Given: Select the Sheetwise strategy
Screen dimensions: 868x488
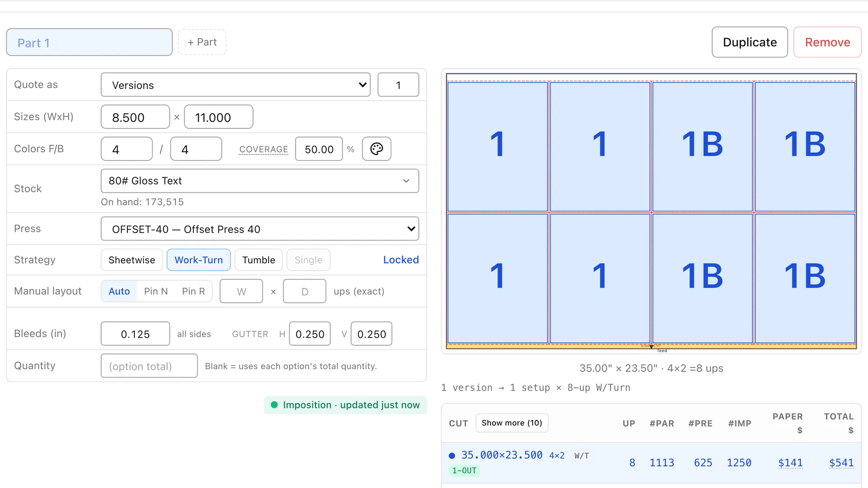Looking at the screenshot, I should pos(132,260).
